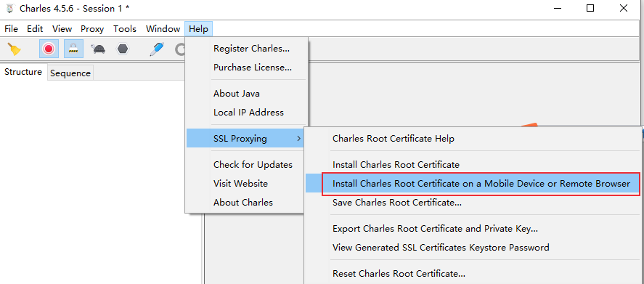Select the blue pen compose icon
Viewport: 644px width, 284px height.
(157, 49)
